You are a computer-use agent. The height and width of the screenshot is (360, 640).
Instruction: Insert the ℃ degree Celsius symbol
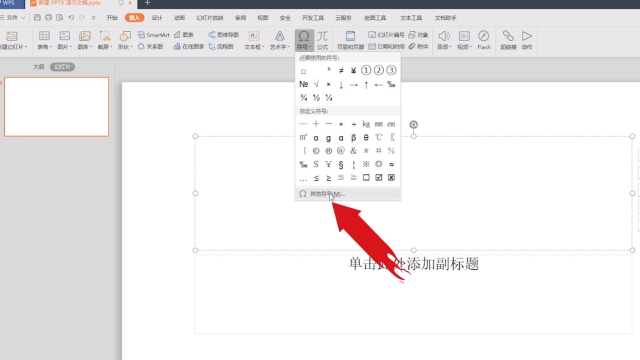tap(379, 138)
